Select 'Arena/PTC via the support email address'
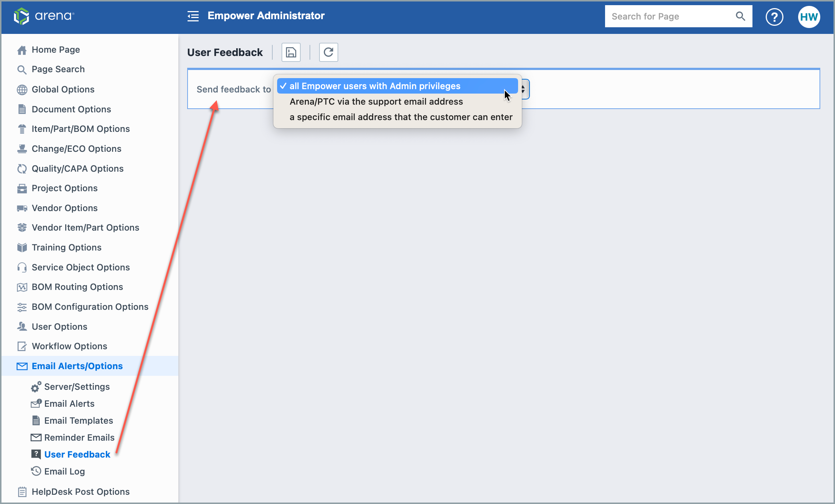 376,101
